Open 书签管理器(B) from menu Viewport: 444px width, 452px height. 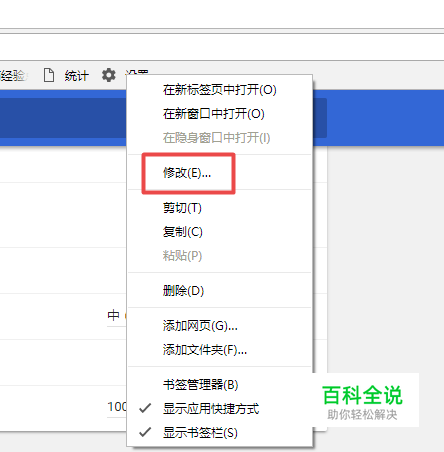click(220, 385)
